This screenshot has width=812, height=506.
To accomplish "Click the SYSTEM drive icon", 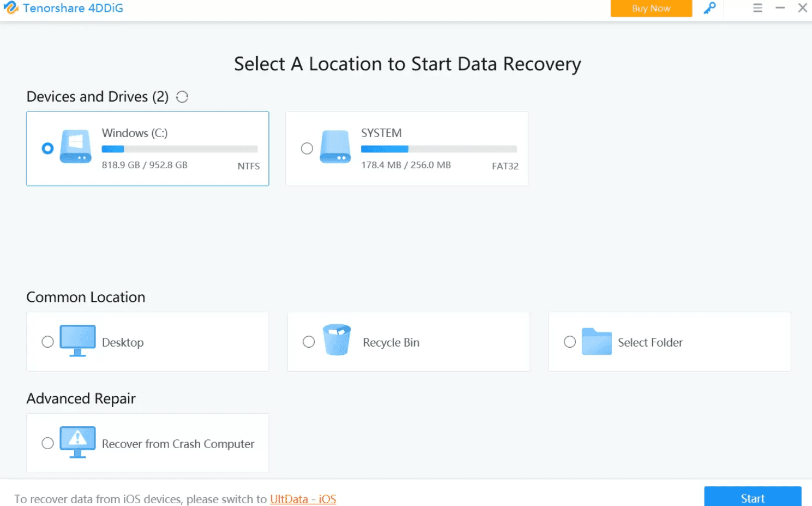I will 335,146.
